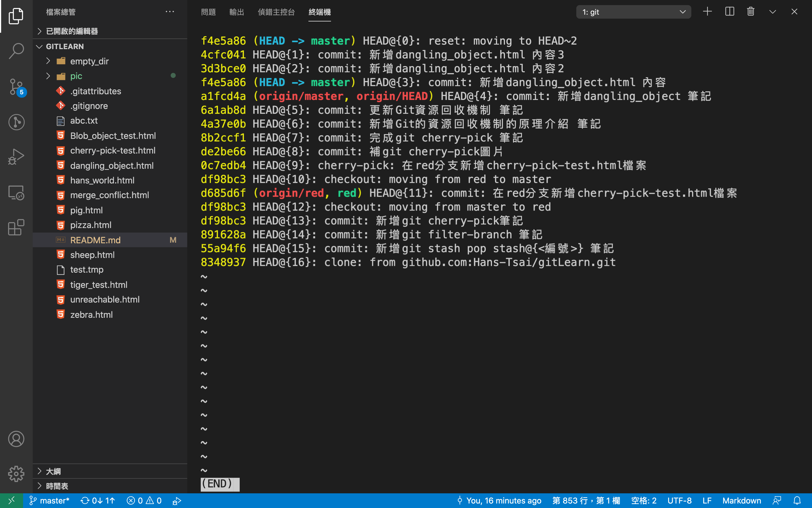Click the line 853 column 1 indicator
Viewport: 812px width, 508px height.
(586, 501)
